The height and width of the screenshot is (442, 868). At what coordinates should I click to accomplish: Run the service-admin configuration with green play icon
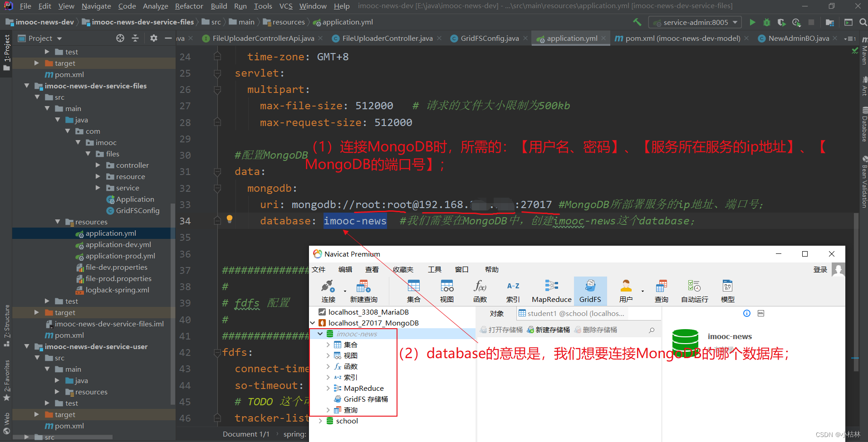(752, 22)
